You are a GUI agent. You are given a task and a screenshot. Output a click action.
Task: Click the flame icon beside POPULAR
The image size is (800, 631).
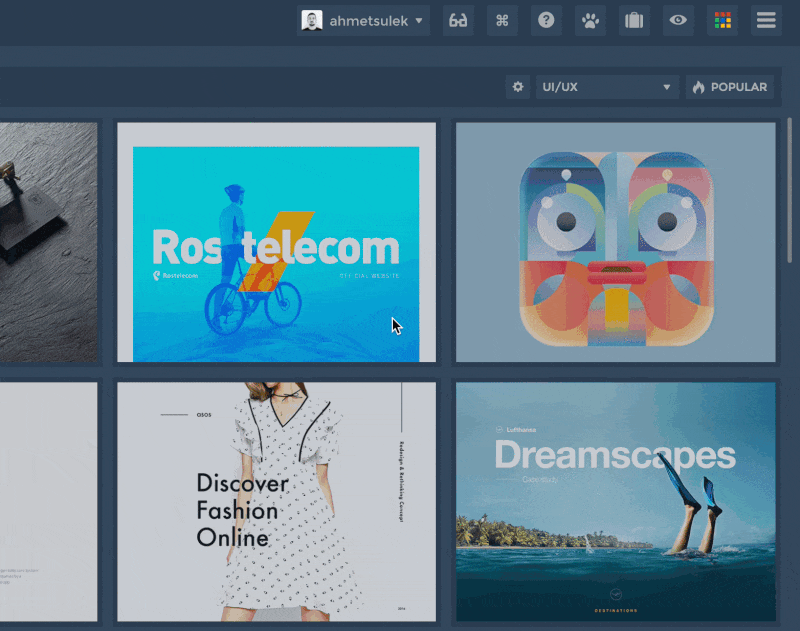pyautogui.click(x=698, y=87)
